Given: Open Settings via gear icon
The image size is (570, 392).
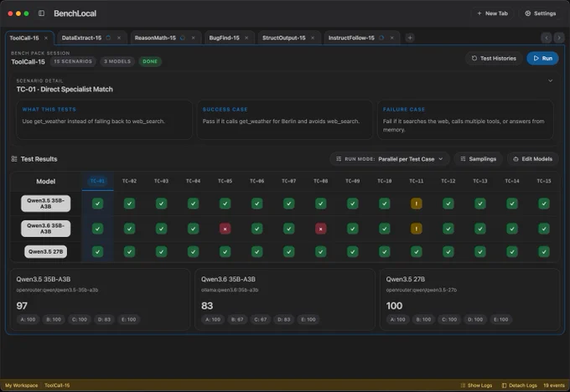Looking at the screenshot, I should click(x=540, y=13).
